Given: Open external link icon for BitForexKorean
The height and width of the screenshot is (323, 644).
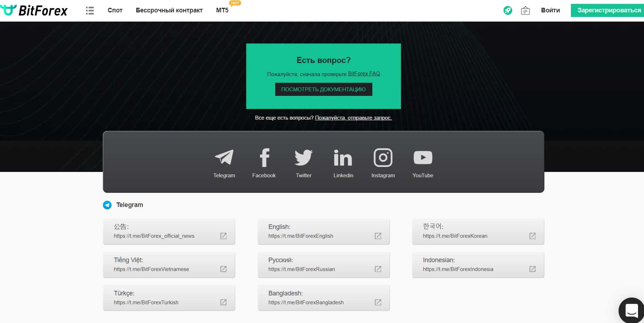Looking at the screenshot, I should [x=532, y=236].
